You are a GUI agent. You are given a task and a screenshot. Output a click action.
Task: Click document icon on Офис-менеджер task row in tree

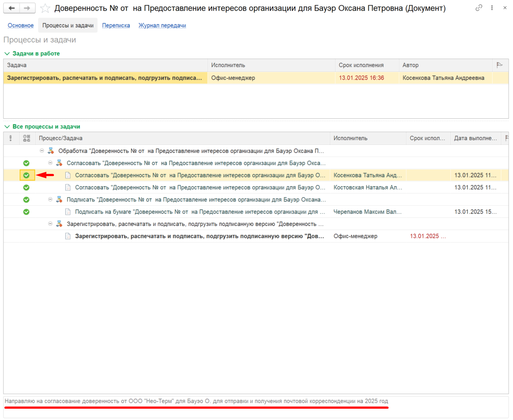[x=68, y=237]
